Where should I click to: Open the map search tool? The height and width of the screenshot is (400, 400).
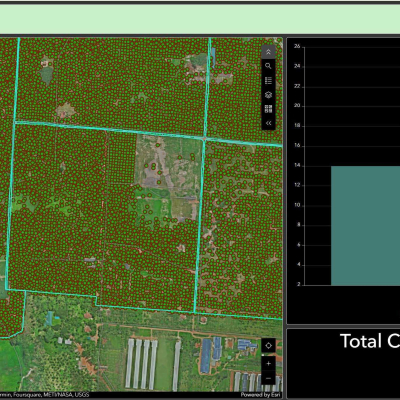tap(268, 66)
